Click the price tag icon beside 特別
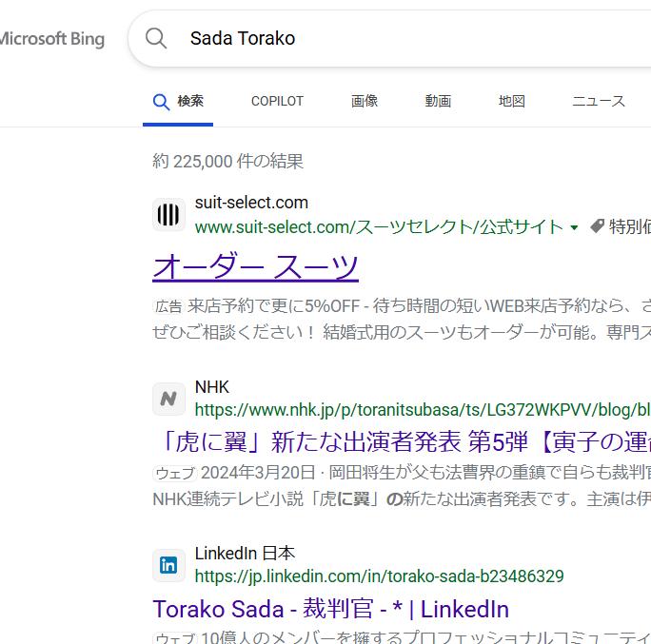The width and height of the screenshot is (651, 644). coord(597,226)
